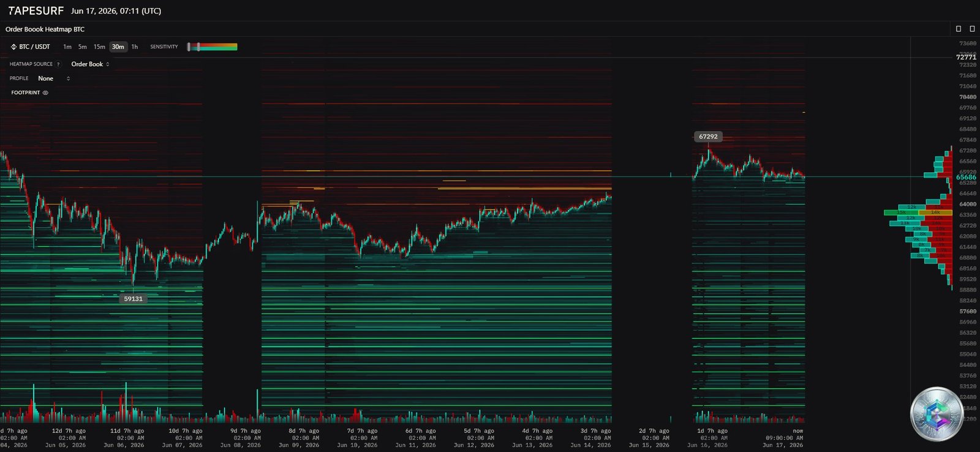Click the 67292 high price label
Viewport: 980px width, 452px height.
tap(708, 137)
